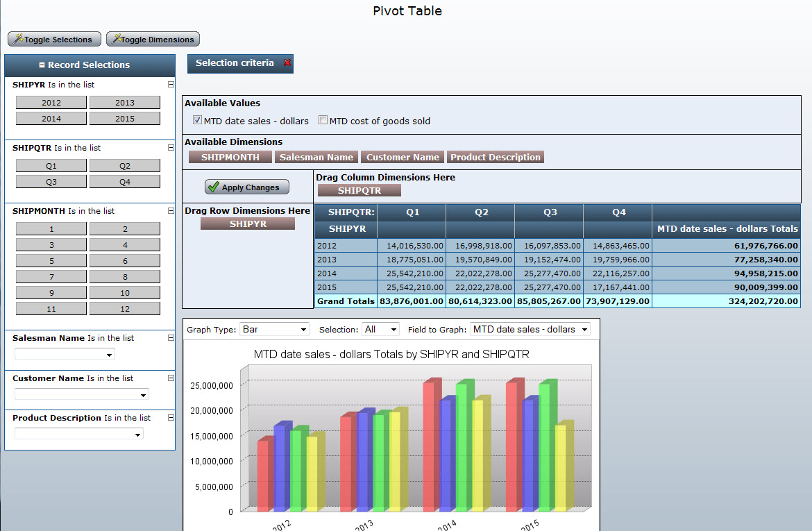Uncheck MTD date sales - dollars checkbox

(197, 121)
